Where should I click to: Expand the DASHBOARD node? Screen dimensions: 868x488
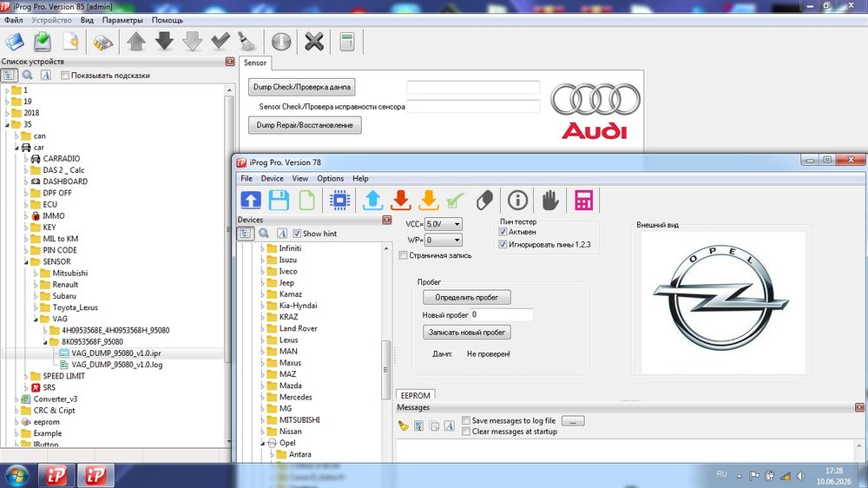coord(26,181)
